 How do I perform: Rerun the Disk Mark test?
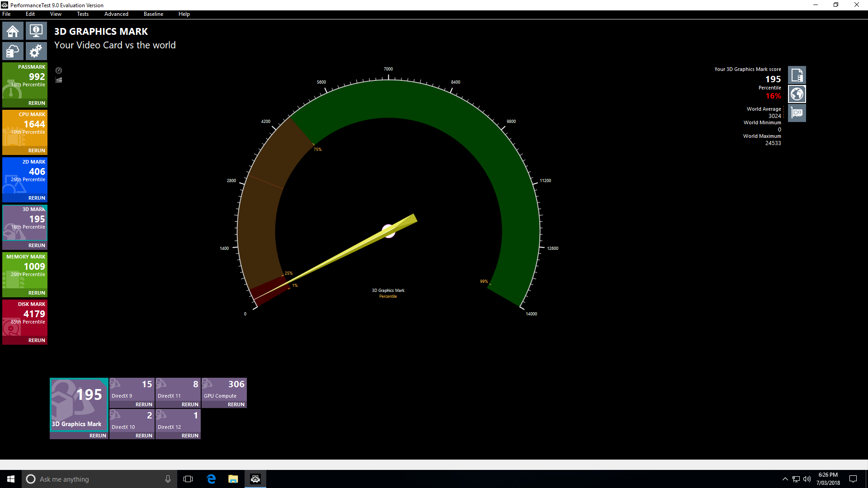37,340
